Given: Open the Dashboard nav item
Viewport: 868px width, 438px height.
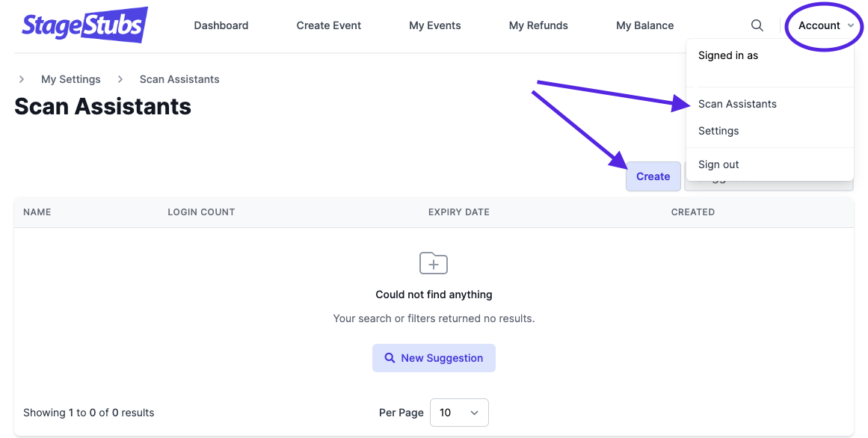Looking at the screenshot, I should (221, 25).
